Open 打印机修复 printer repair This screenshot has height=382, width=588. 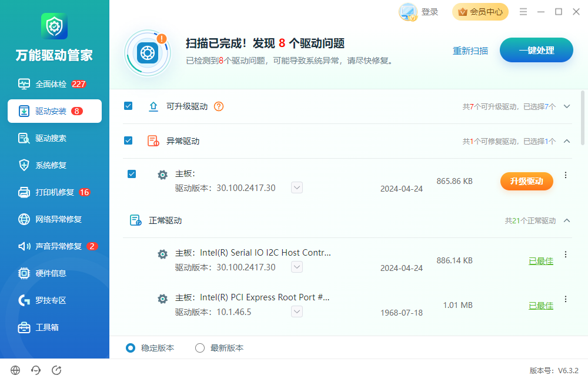tap(54, 192)
